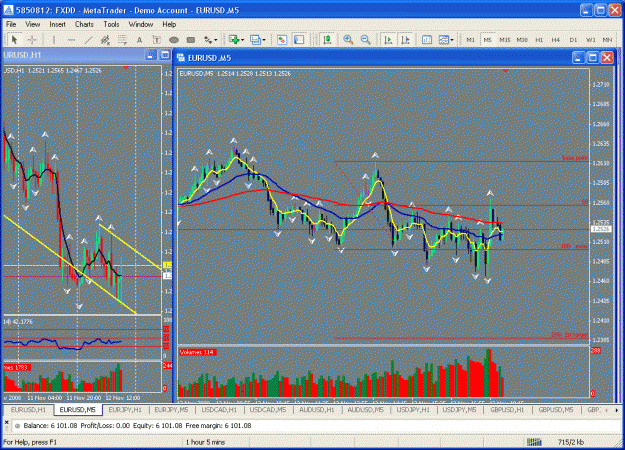
Task: Switch to M15 timeframe
Action: (505, 40)
